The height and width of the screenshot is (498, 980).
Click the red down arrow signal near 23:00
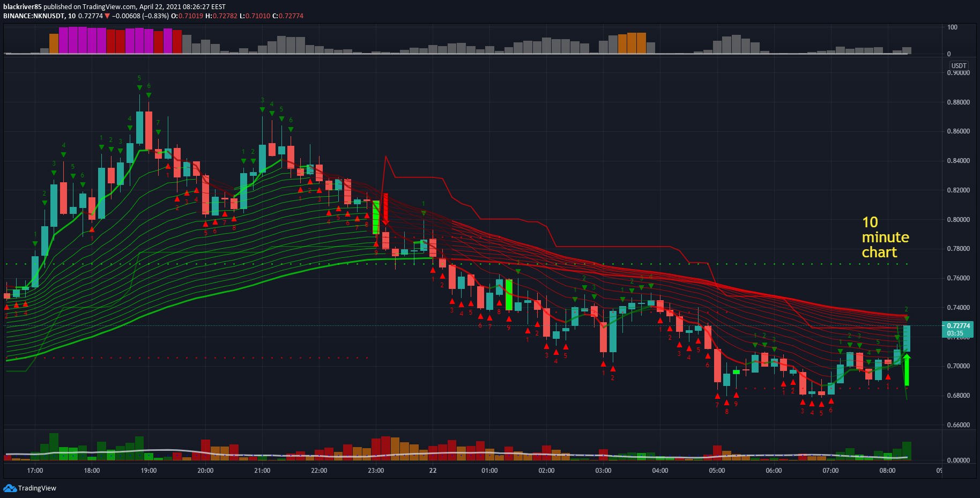[x=385, y=210]
